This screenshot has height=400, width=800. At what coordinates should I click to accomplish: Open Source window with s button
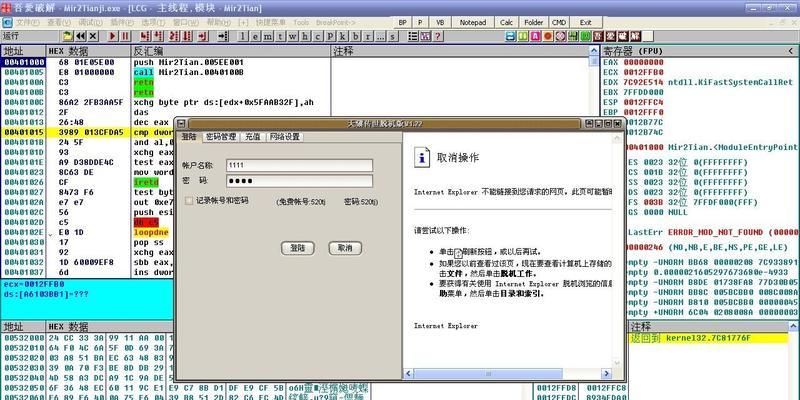coord(392,36)
